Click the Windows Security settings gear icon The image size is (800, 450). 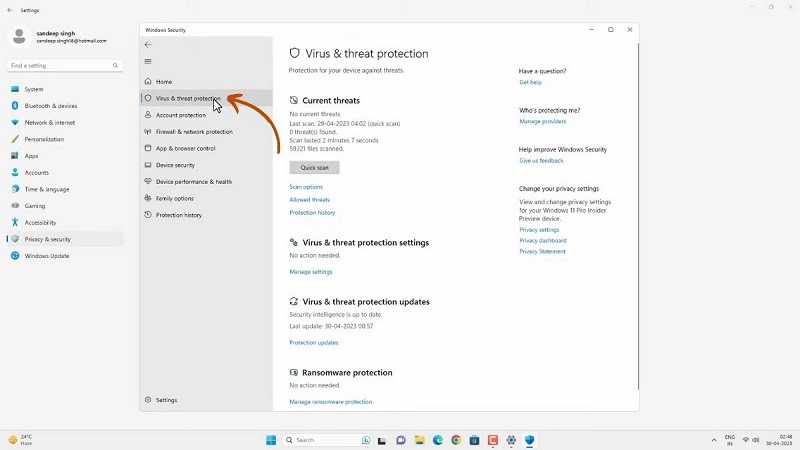(148, 399)
